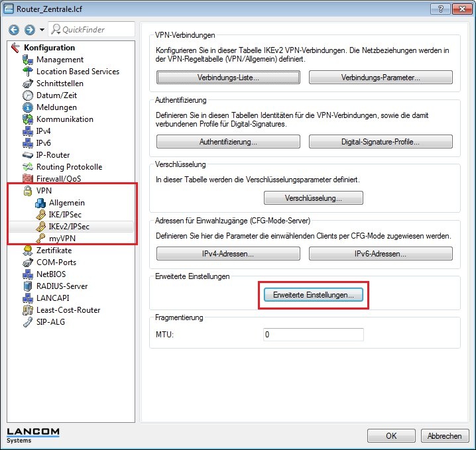Click the Management icon in tree
Screen dimensions: 476x450
pyautogui.click(x=27, y=60)
